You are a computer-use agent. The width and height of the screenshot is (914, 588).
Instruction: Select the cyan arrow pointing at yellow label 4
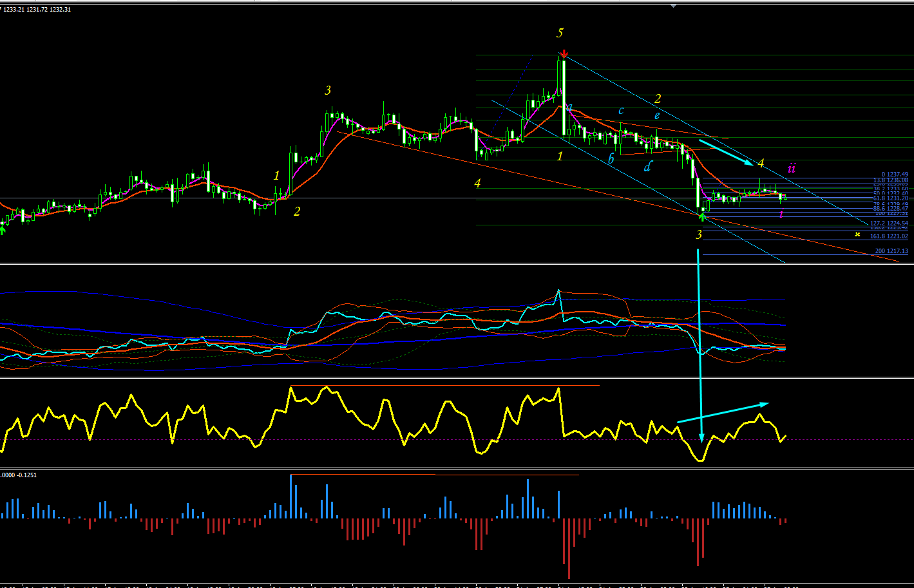coord(725,153)
